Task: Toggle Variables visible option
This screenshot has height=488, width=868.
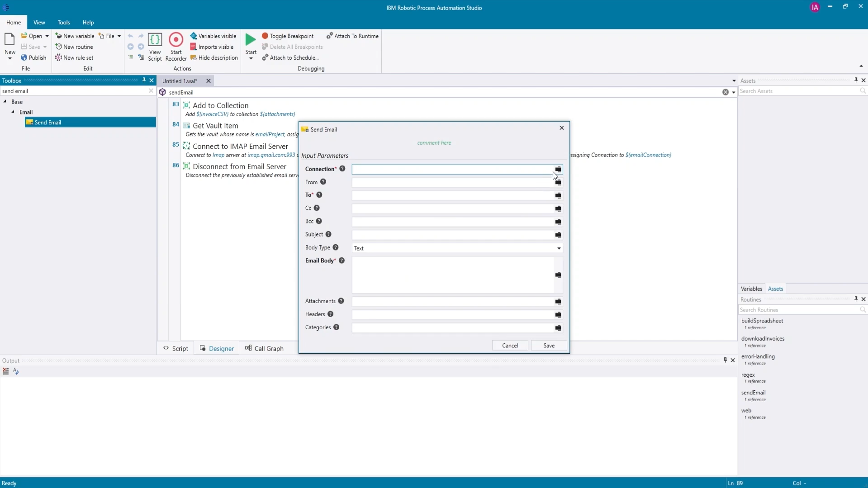Action: pos(213,36)
